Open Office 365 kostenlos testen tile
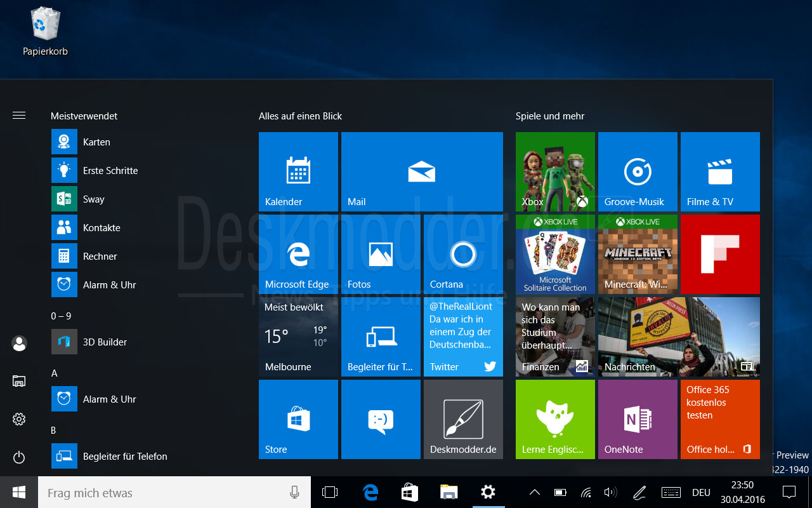 pyautogui.click(x=720, y=419)
